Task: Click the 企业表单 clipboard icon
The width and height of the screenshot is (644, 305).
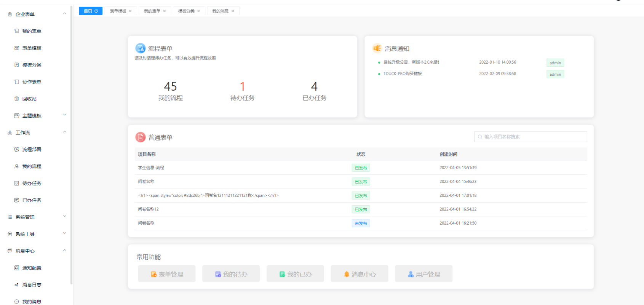Action: (x=10, y=14)
